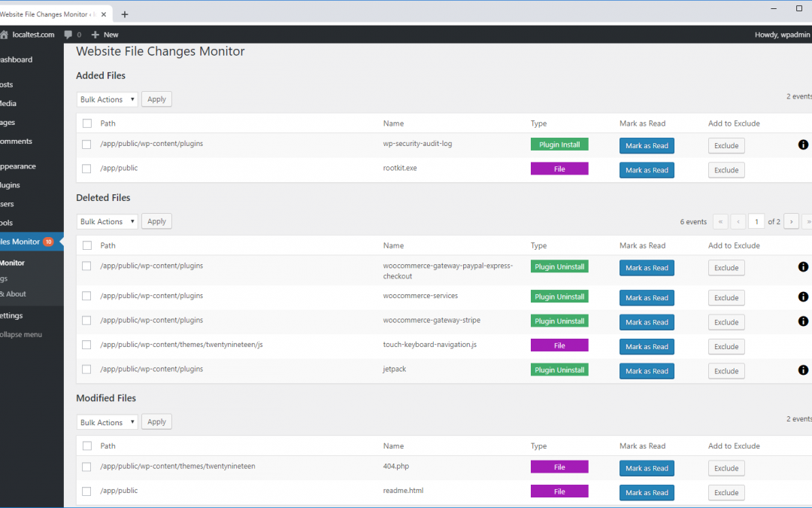Mark woocommerce-services as read
This screenshot has height=508, width=812.
pyautogui.click(x=647, y=297)
